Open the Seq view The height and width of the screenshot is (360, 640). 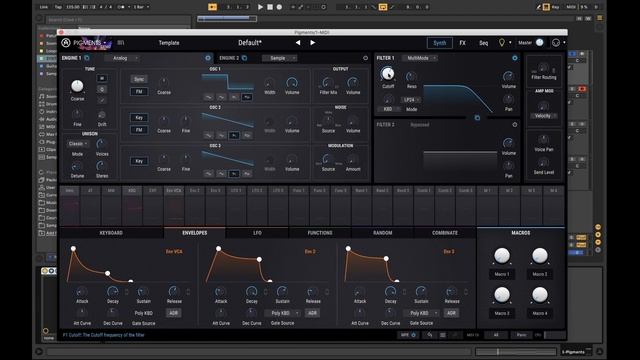(x=484, y=42)
